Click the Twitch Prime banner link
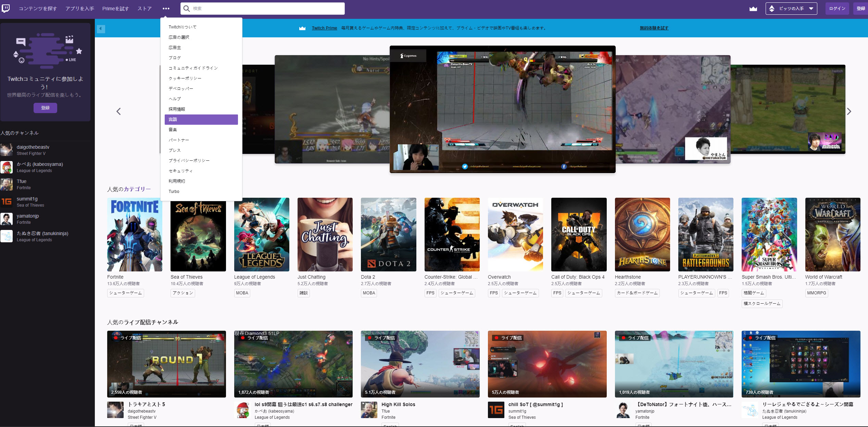This screenshot has height=427, width=868. pos(324,28)
